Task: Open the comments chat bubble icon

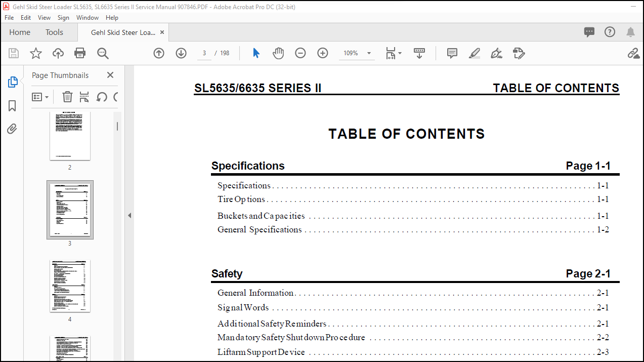Action: click(x=589, y=32)
